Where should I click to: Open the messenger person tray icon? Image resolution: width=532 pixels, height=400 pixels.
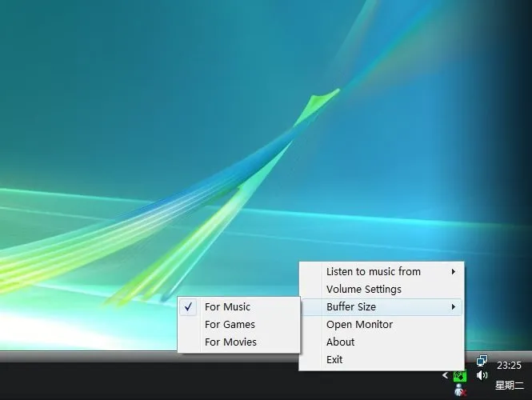tap(460, 390)
